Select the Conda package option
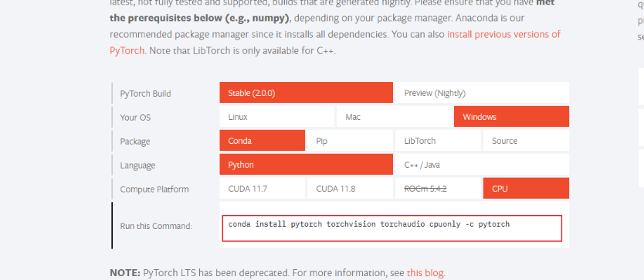 tap(262, 141)
